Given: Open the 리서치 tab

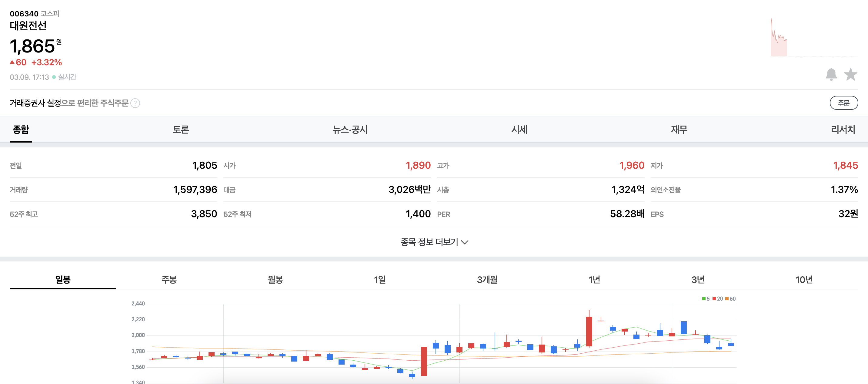Looking at the screenshot, I should click(x=843, y=130).
